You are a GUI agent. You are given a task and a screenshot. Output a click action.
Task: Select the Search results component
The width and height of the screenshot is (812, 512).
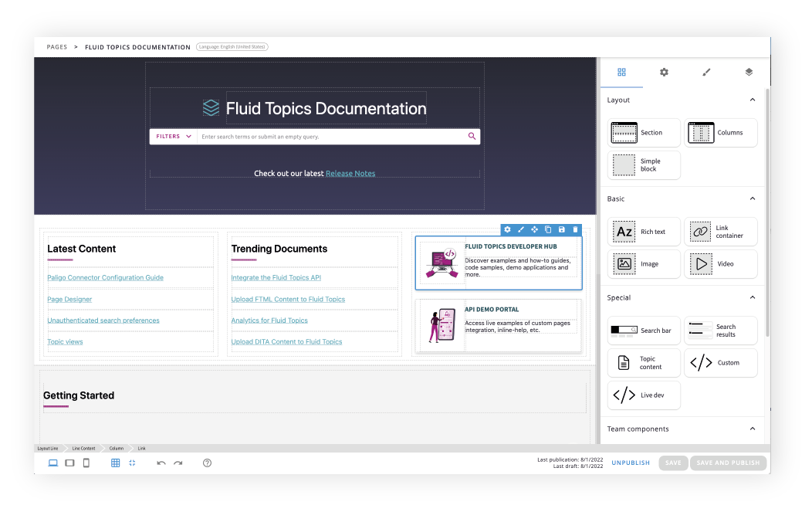(x=721, y=331)
